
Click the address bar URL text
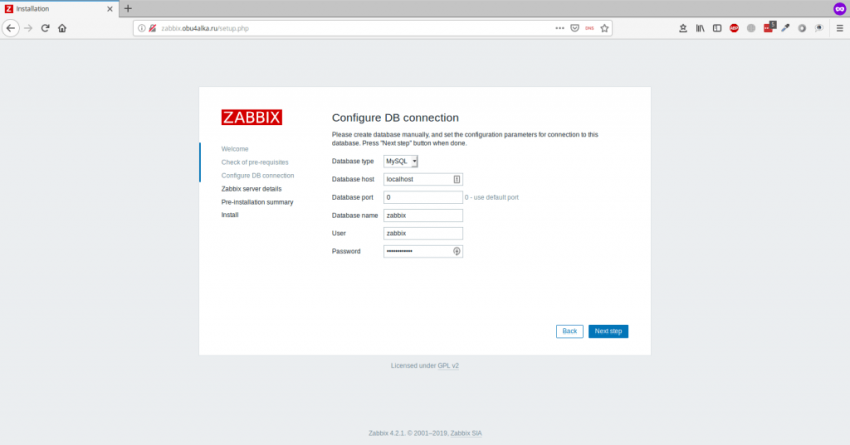coord(205,28)
